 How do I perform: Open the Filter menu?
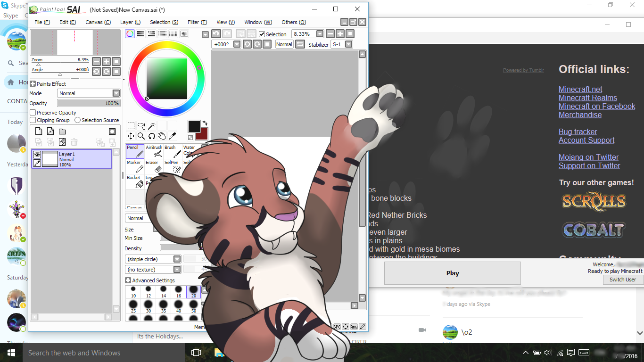pos(197,22)
